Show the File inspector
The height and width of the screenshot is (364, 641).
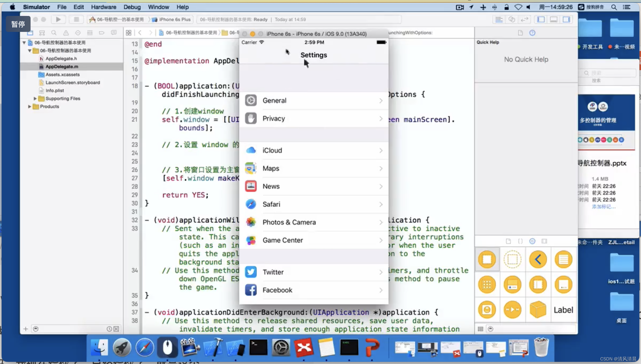[520, 33]
